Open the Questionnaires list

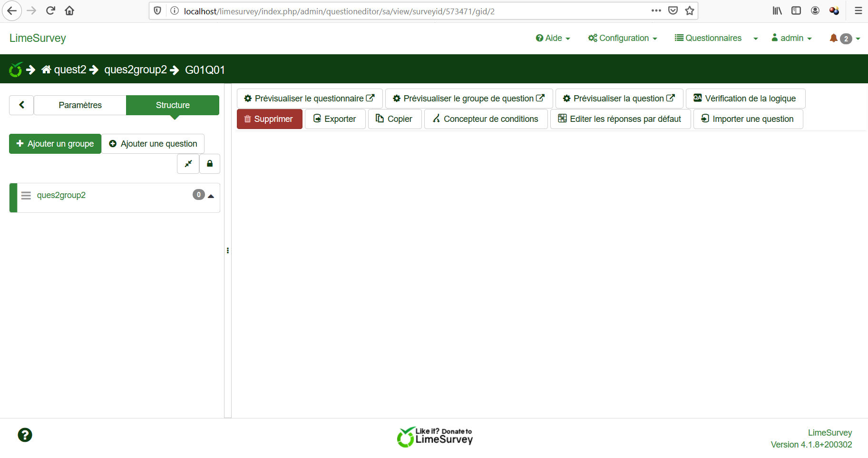pyautogui.click(x=708, y=38)
